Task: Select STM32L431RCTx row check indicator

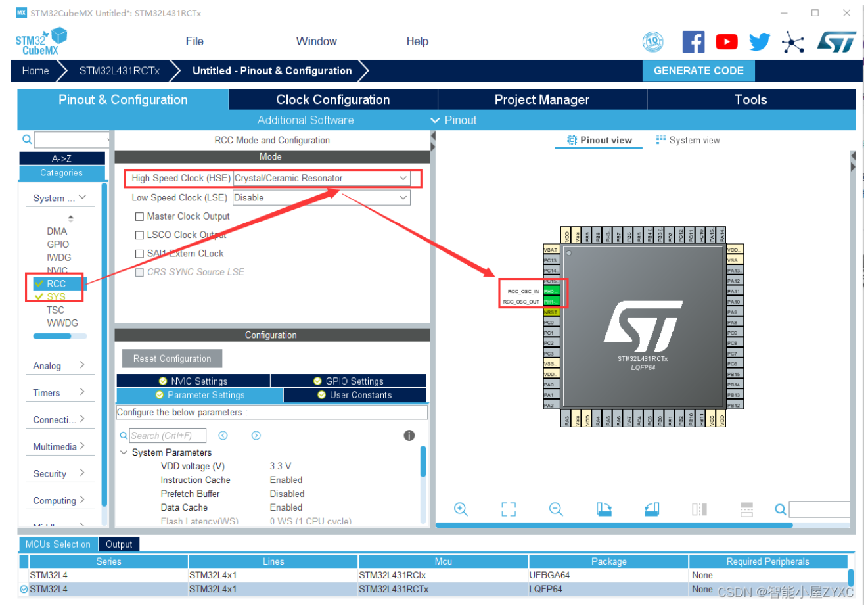Action: [x=24, y=589]
